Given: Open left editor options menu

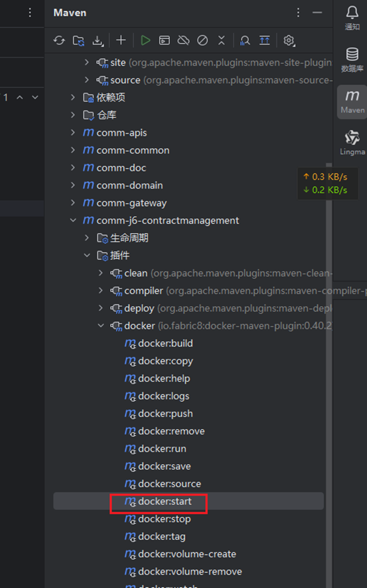Looking at the screenshot, I should pos(30,13).
